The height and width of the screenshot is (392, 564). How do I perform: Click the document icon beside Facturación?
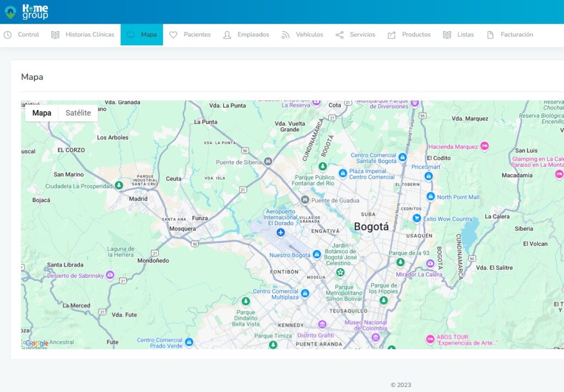pos(490,35)
